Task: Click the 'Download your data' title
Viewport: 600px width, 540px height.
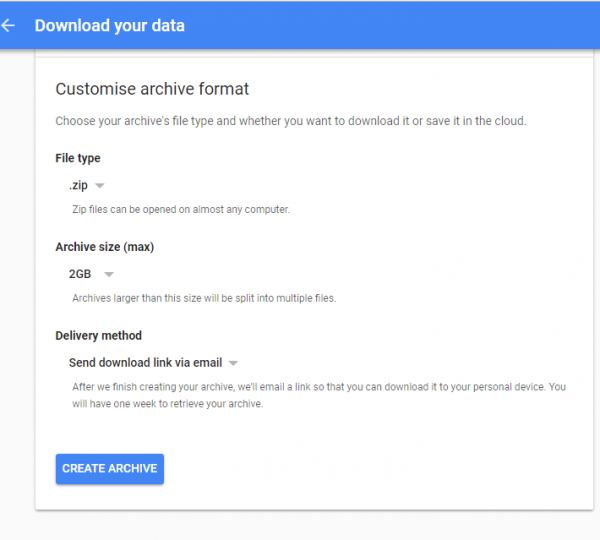Action: pos(110,26)
